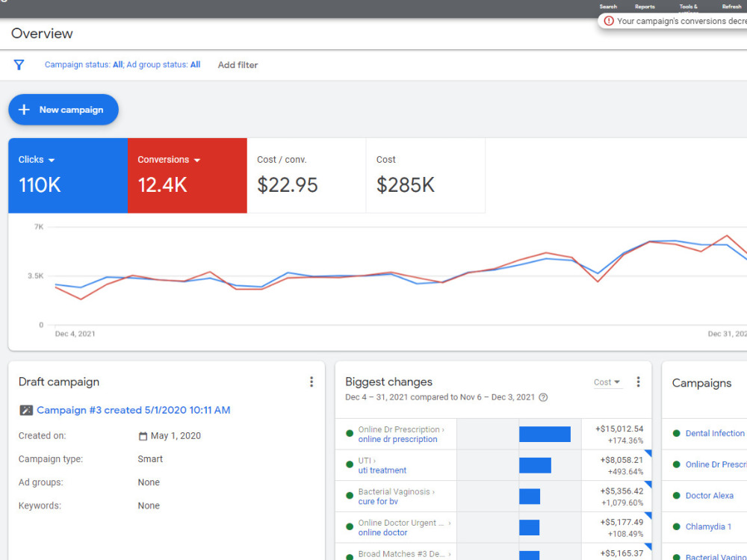Click the Dec 4, 2021 chart axis label
Viewport: 747px width, 560px height.
[x=75, y=334]
